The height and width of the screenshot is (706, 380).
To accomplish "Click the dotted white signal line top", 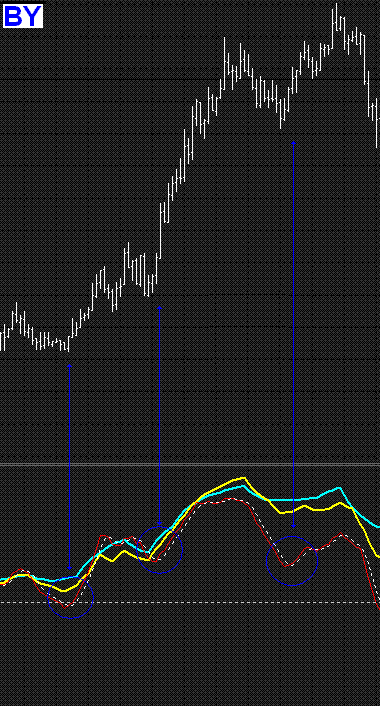I will point(231,499).
